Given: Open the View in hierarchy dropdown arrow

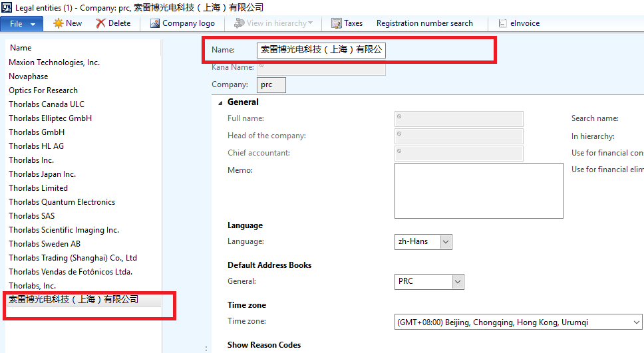Looking at the screenshot, I should pos(310,23).
